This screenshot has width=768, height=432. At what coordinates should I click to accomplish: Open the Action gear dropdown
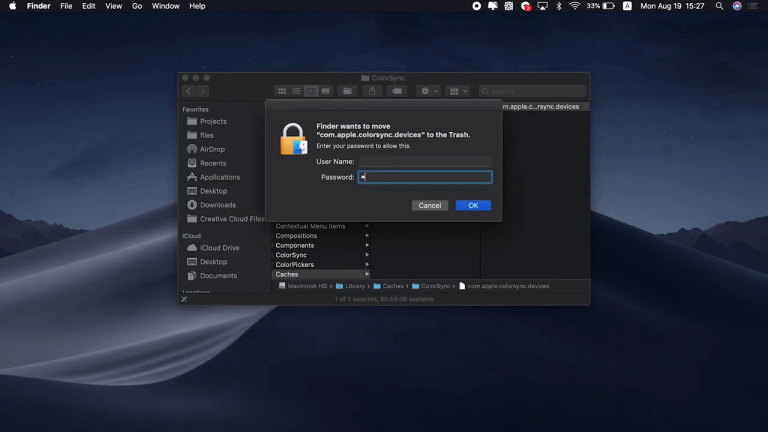click(429, 91)
